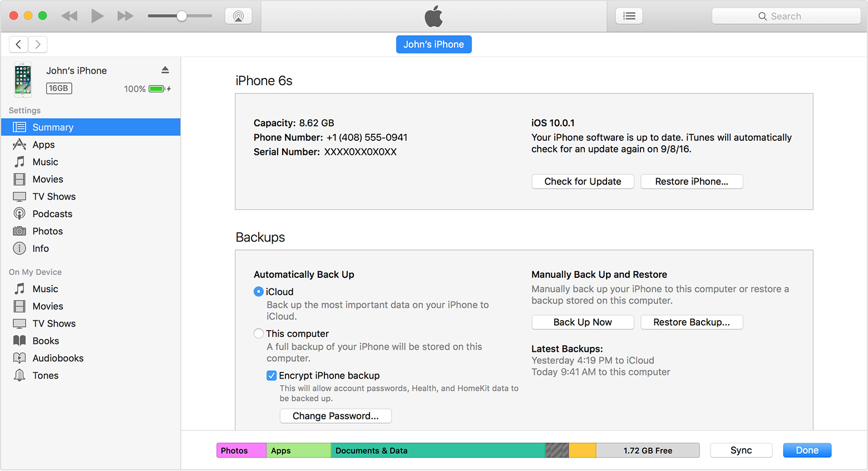
Task: Uncheck Encrypt iPhone backup
Action: (272, 375)
